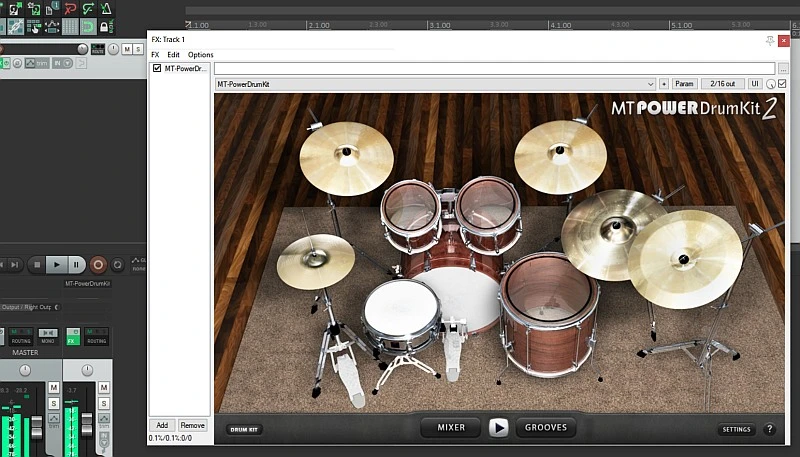Click the master pan knob
The width and height of the screenshot is (800, 457).
(25, 370)
